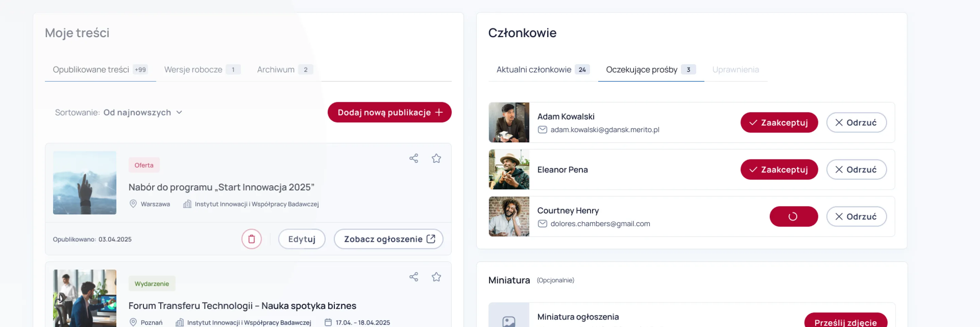This screenshot has height=327, width=980.
Task: Click the Wydarzenie tag label
Action: pos(151,284)
